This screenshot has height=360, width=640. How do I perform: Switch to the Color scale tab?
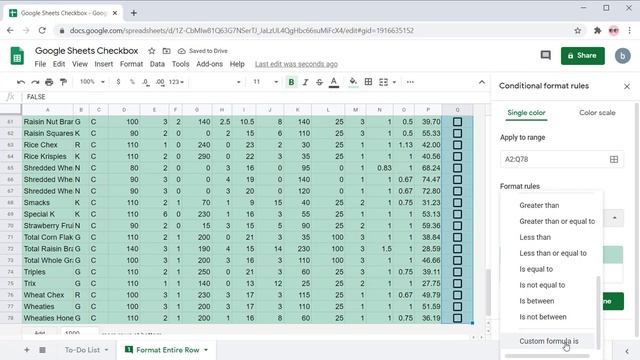tap(597, 113)
